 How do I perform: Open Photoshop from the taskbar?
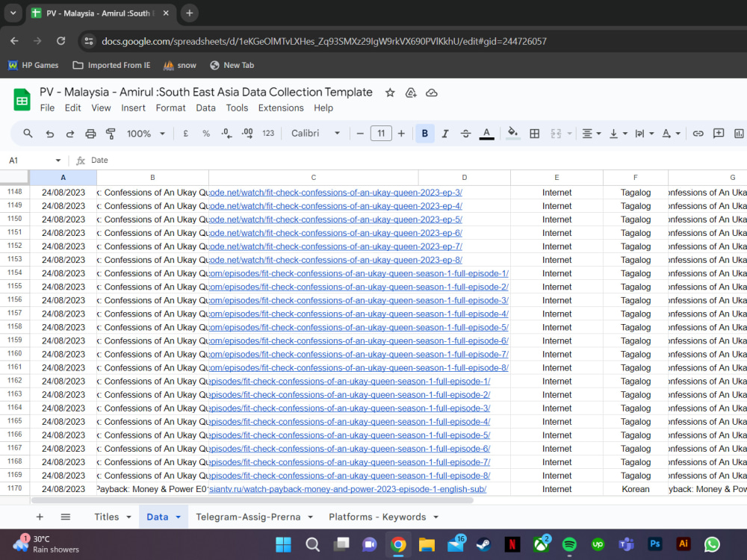(x=655, y=544)
